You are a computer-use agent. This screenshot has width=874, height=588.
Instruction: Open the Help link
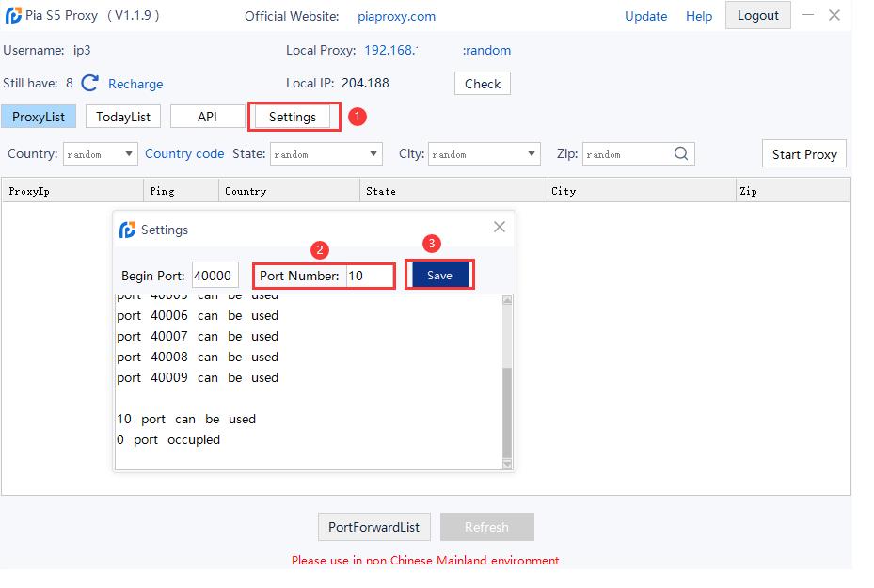699,16
